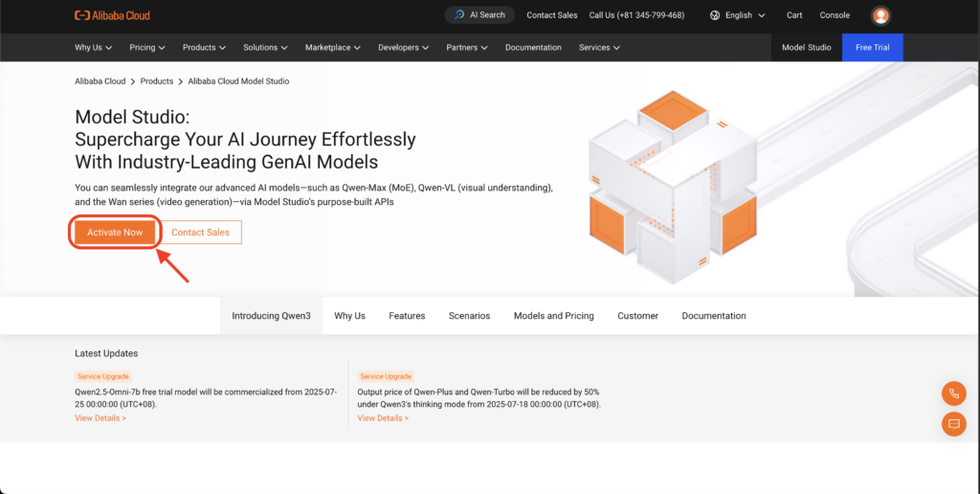
Task: Open the user profile avatar
Action: tap(880, 15)
